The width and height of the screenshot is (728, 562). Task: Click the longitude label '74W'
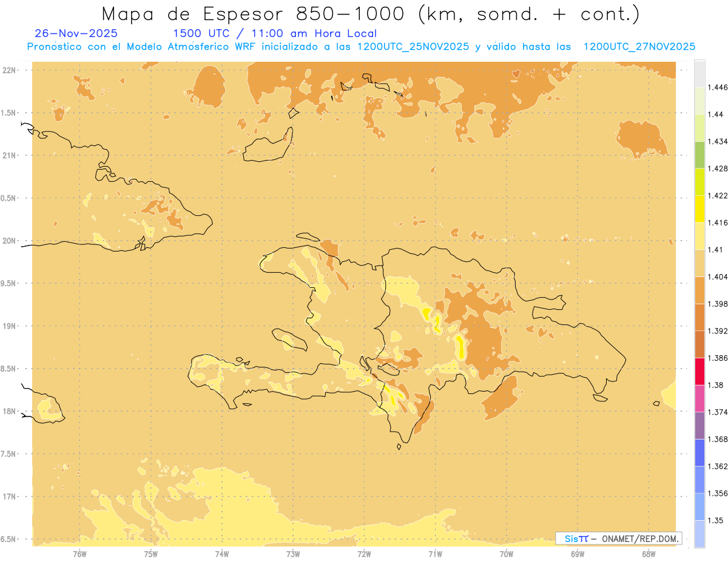click(222, 553)
